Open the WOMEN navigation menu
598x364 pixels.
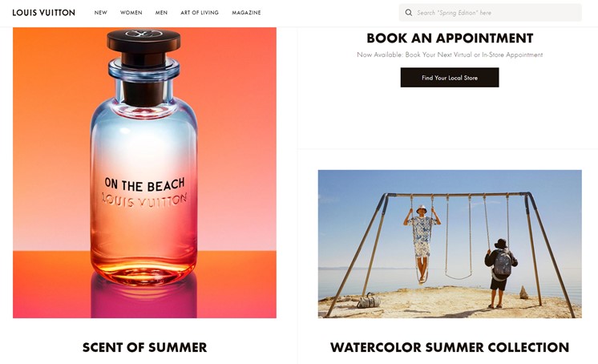tap(131, 13)
